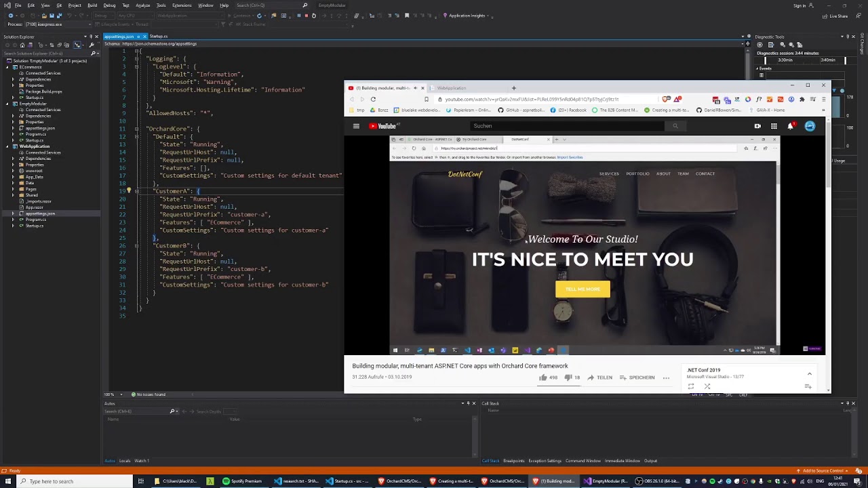Click the Restart debugging icon
This screenshot has height=488, width=868.
pyautogui.click(x=313, y=15)
